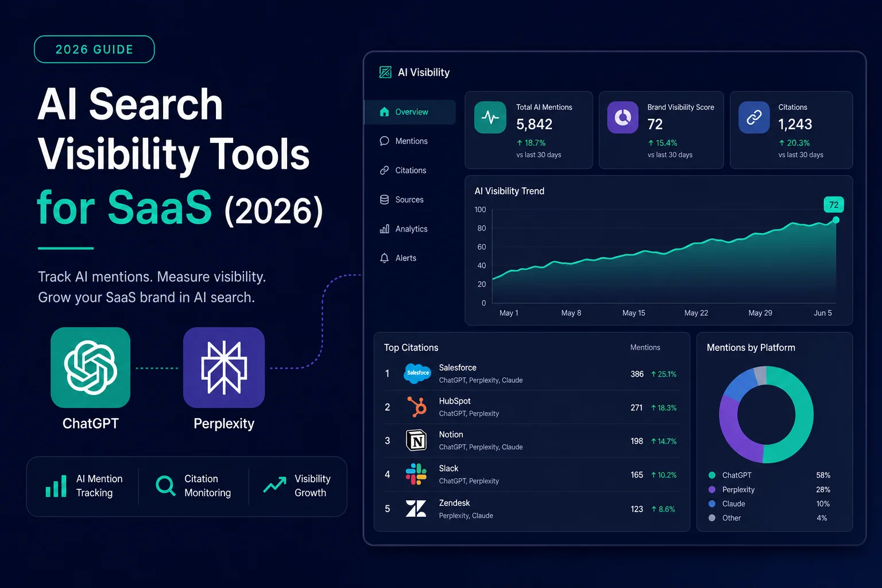Select the Zendesk citation name
The width and height of the screenshot is (882, 588).
(x=454, y=503)
